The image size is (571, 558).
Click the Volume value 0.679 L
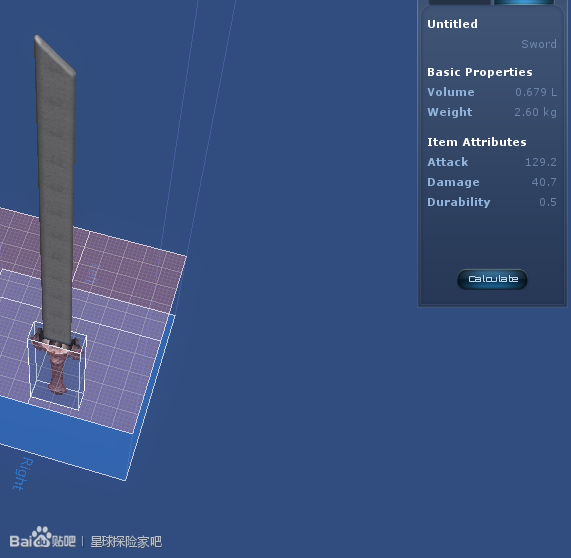coord(536,92)
